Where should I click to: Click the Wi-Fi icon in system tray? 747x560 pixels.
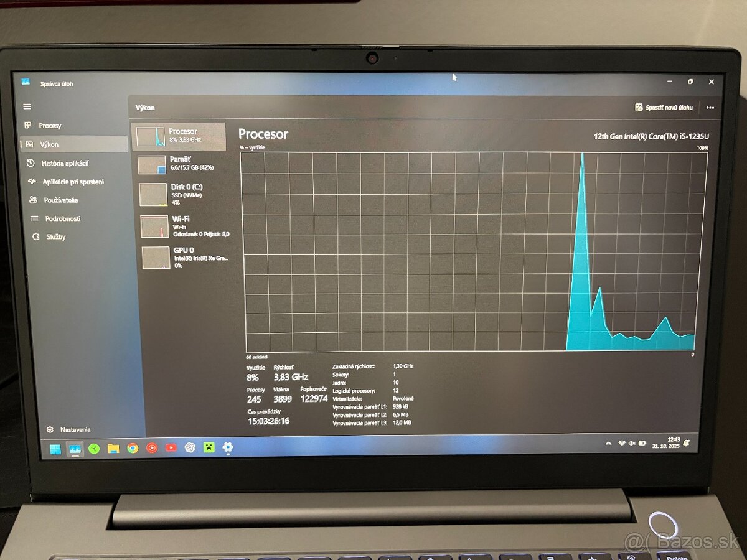click(x=621, y=442)
